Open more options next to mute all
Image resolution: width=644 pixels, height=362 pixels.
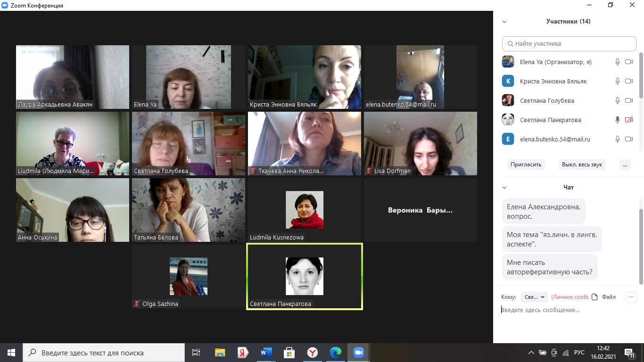point(625,165)
